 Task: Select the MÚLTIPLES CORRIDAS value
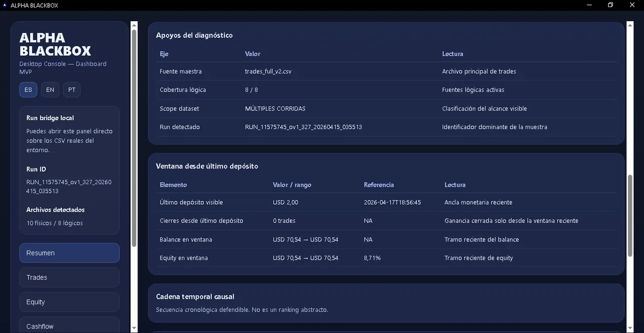[275, 109]
